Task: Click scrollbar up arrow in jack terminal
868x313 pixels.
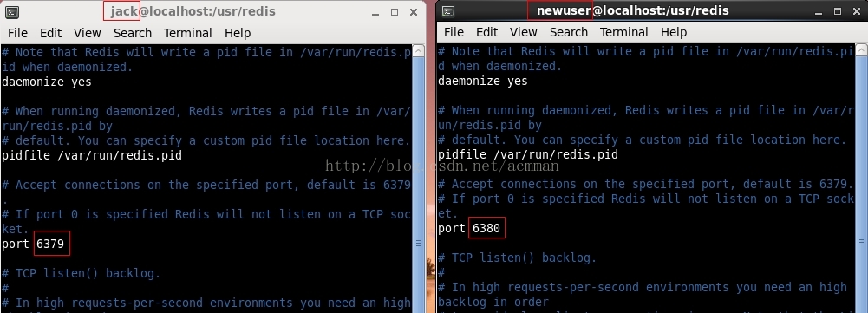Action: 419,51
